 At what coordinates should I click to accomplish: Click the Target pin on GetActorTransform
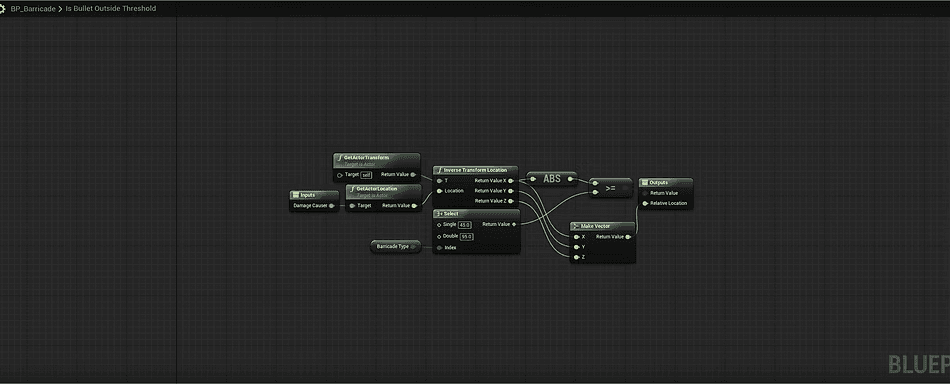coord(340,175)
